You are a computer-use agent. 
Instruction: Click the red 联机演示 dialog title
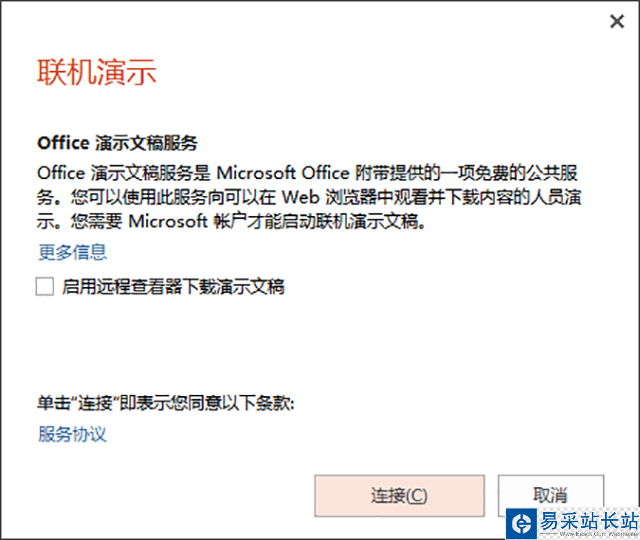(x=96, y=72)
